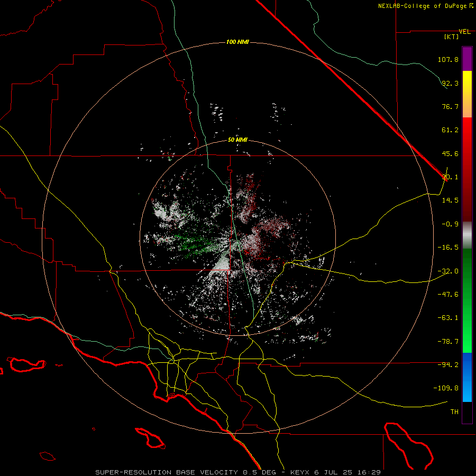Click the VEL label above the color scale
This screenshot has height=476, width=476.
click(x=465, y=32)
